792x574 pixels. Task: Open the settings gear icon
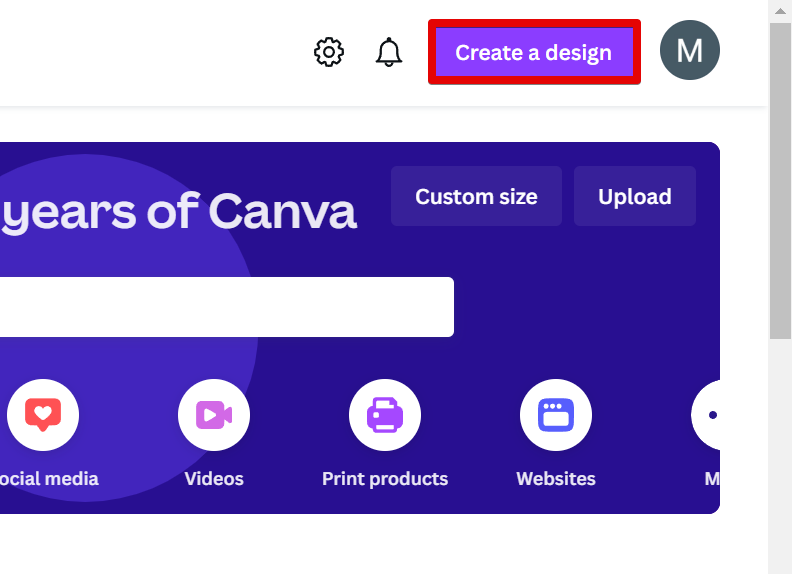click(329, 52)
